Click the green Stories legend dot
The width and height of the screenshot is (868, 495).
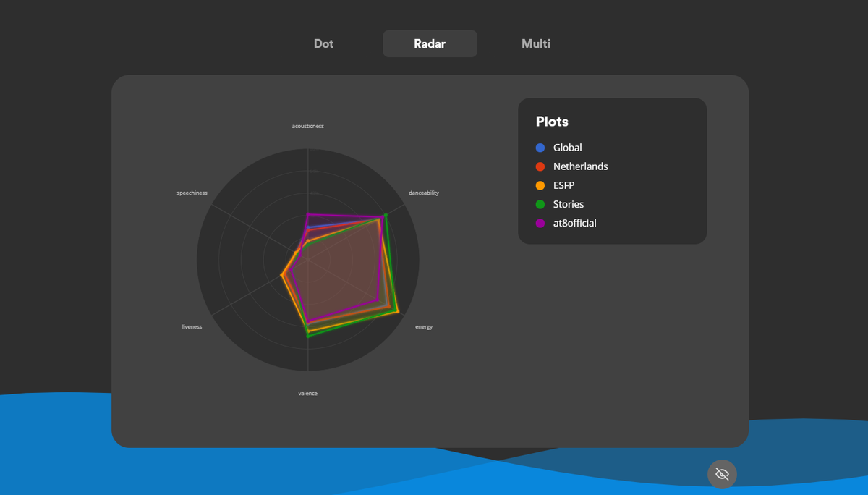pyautogui.click(x=540, y=204)
